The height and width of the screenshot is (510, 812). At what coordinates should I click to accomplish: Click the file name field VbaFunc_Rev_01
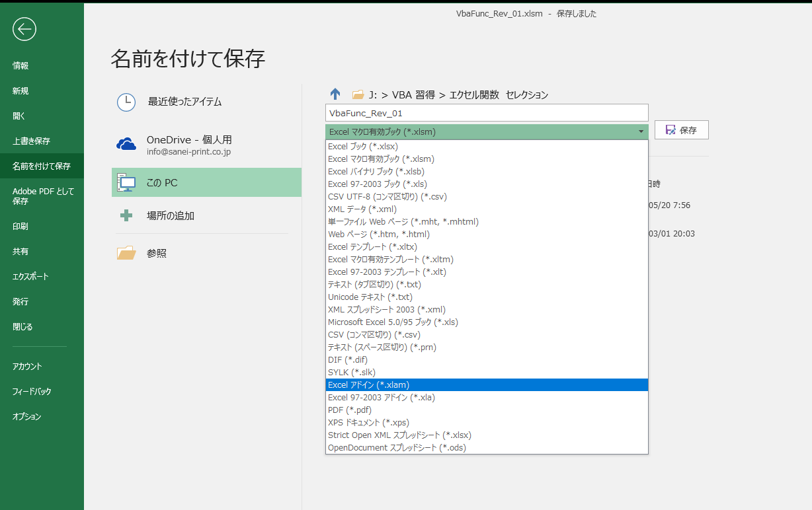[487, 113]
